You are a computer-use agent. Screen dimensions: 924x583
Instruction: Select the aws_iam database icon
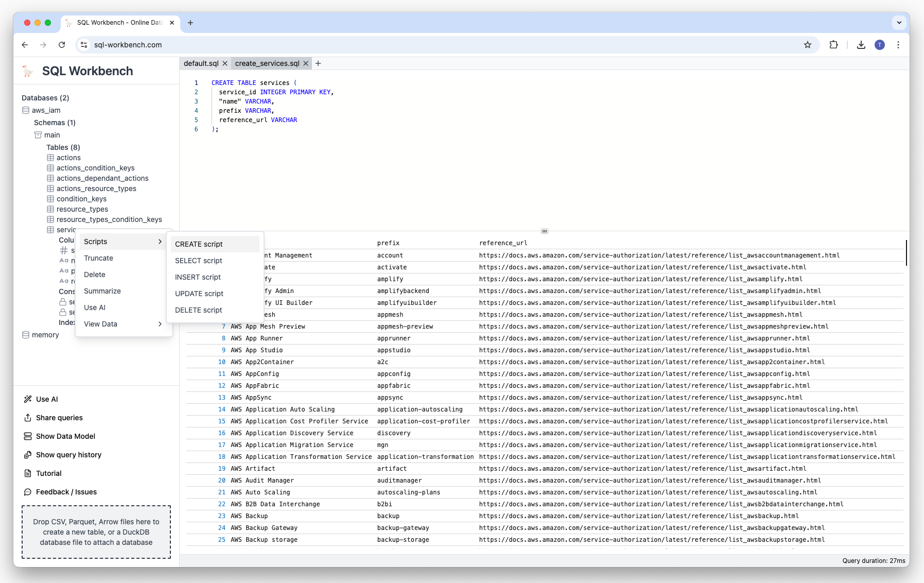pyautogui.click(x=26, y=110)
